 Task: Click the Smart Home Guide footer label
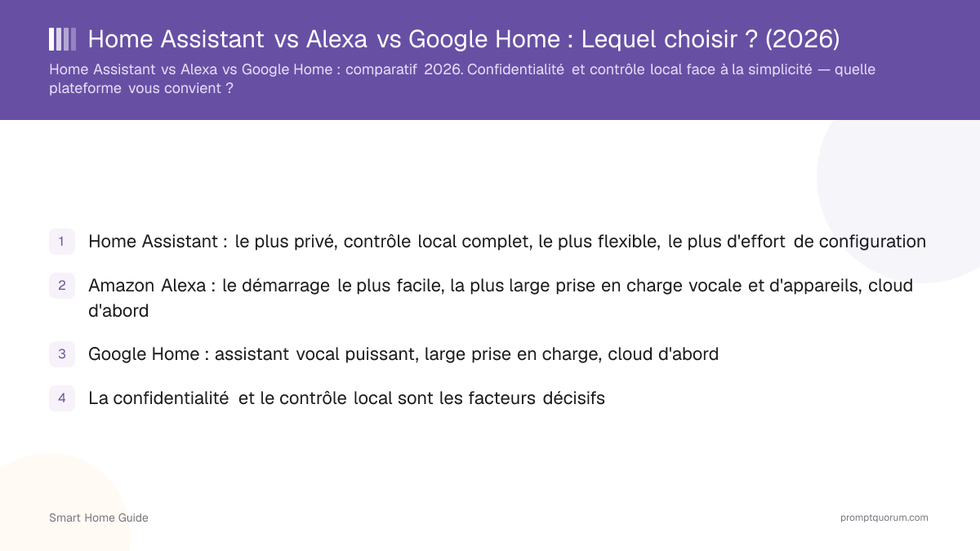tap(99, 518)
